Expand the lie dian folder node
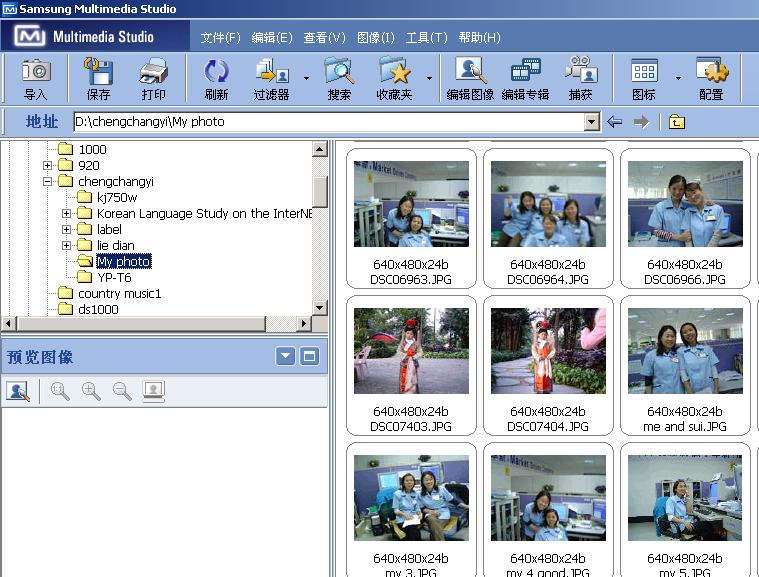This screenshot has width=759, height=577. (66, 245)
